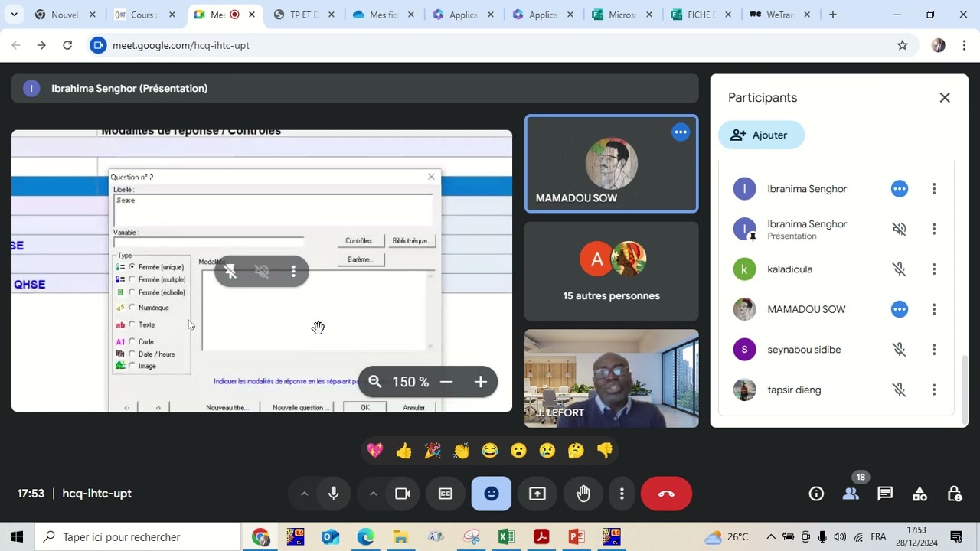Open more actions for MAMADOU SOW
This screenshot has width=980, height=551.
click(x=934, y=309)
